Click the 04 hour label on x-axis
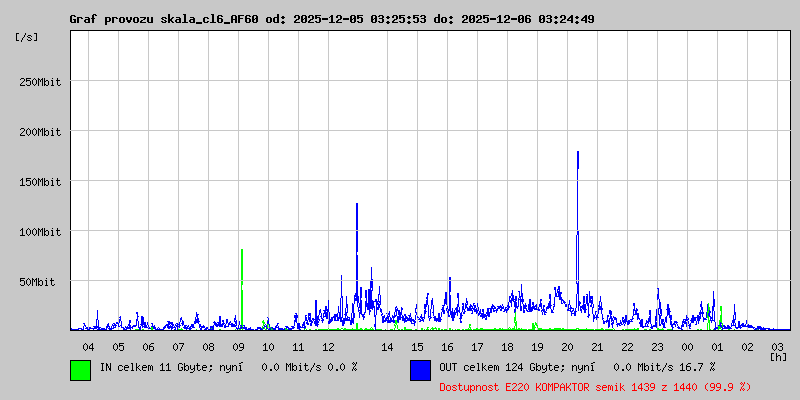Screen dimensions: 800x400 coord(88,346)
